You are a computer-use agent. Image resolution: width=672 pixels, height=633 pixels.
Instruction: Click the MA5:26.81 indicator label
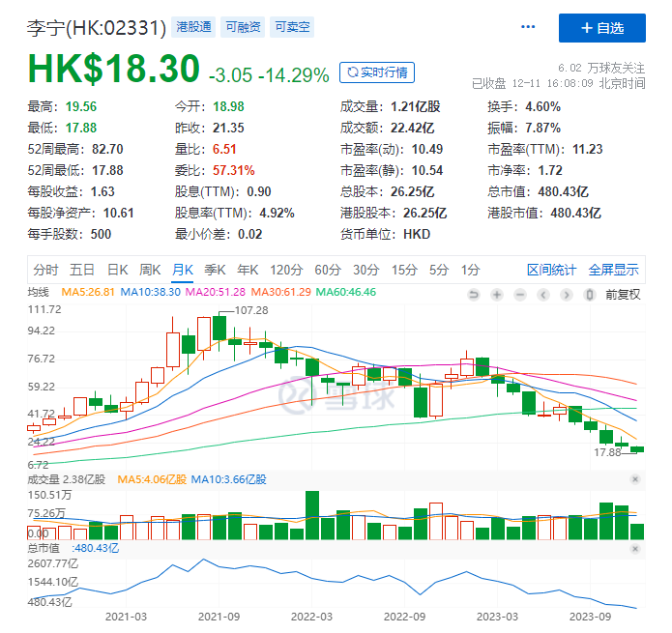click(88, 292)
